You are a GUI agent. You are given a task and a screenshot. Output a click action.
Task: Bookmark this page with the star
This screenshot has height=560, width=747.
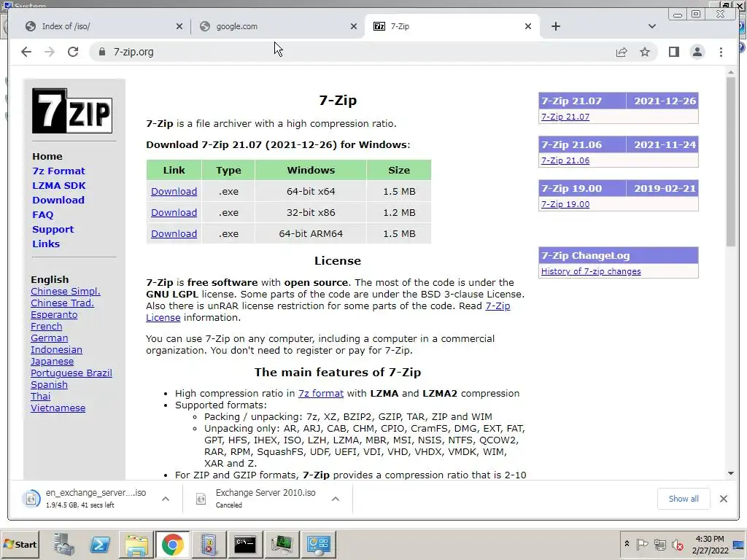(x=645, y=52)
